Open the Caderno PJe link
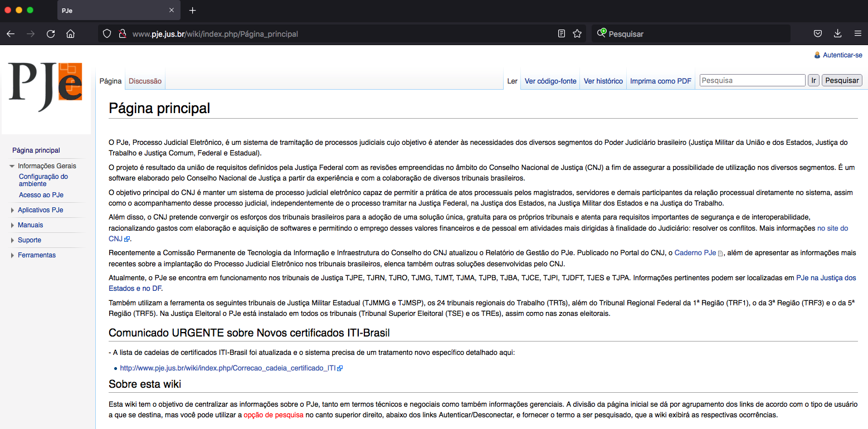Viewport: 868px width, 429px height. point(695,253)
